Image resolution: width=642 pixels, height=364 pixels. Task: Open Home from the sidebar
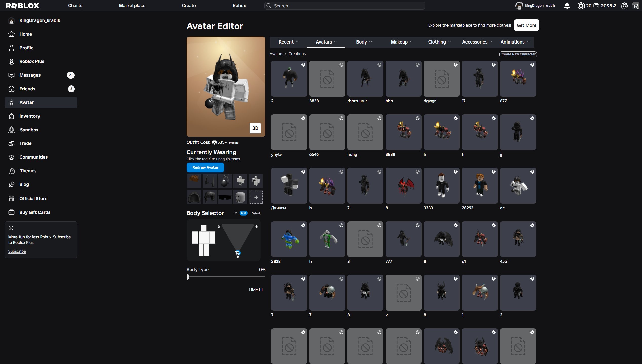(41, 34)
